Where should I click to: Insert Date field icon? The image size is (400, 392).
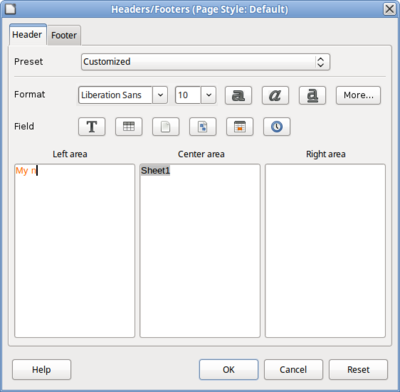[240, 127]
